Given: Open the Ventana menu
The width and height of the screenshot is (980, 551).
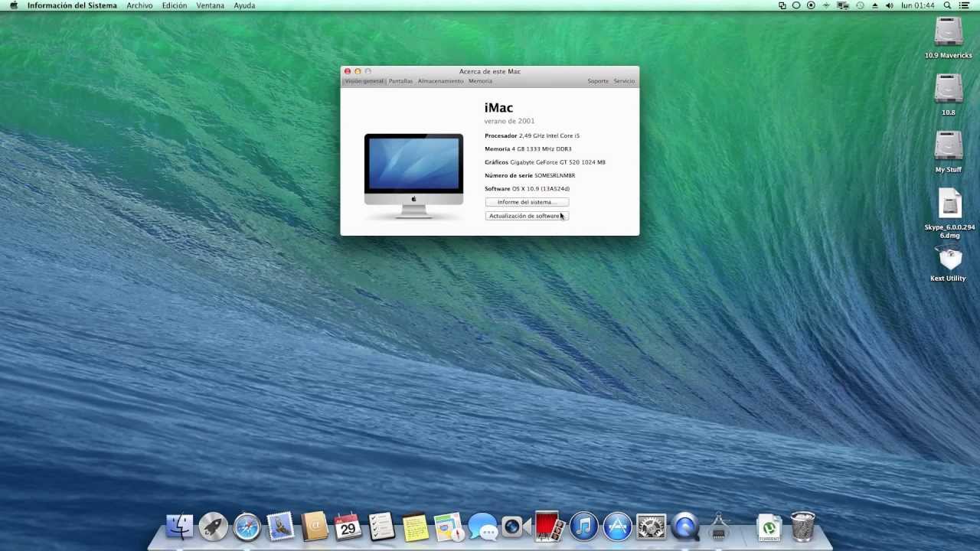Looking at the screenshot, I should point(211,5).
